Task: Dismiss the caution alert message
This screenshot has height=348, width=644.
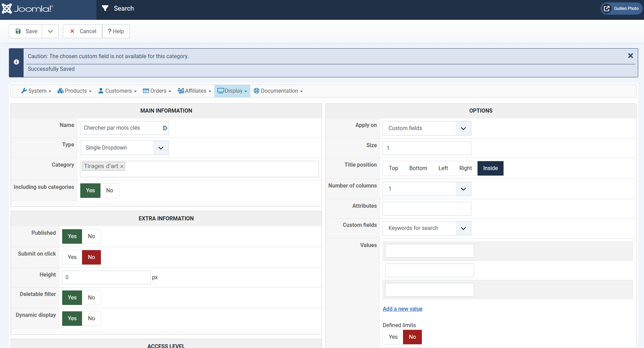Action: pos(631,55)
